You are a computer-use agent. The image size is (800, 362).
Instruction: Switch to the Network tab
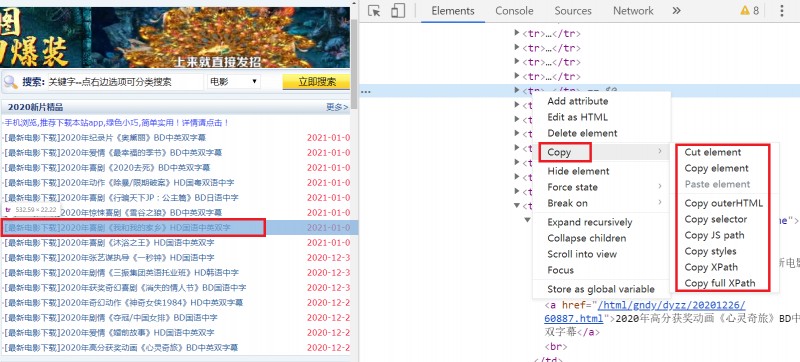coord(633,11)
